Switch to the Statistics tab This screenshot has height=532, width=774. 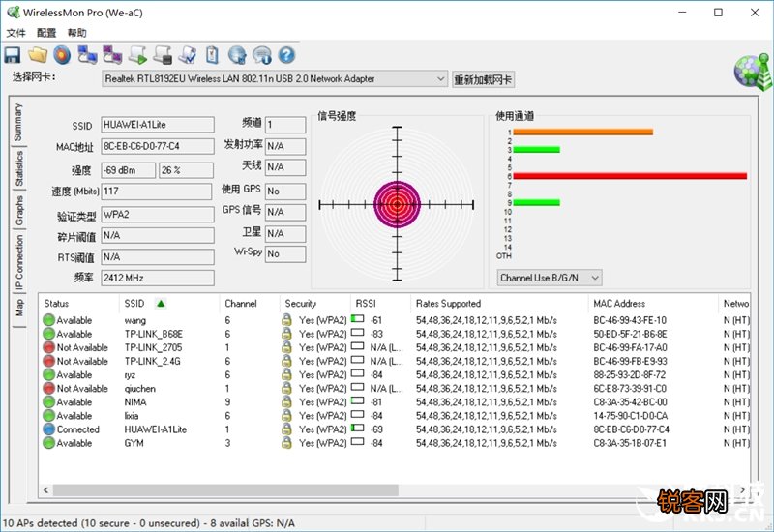click(x=18, y=168)
